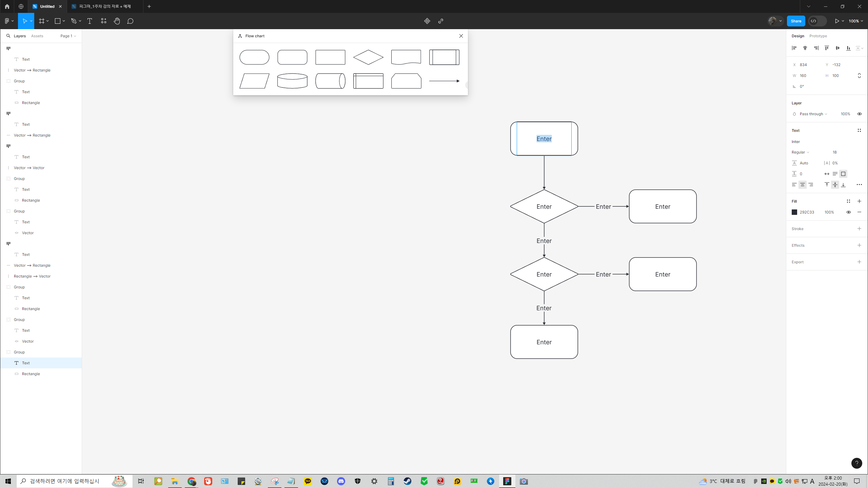Open text style picker icon
The height and width of the screenshot is (488, 868).
pos(859,130)
